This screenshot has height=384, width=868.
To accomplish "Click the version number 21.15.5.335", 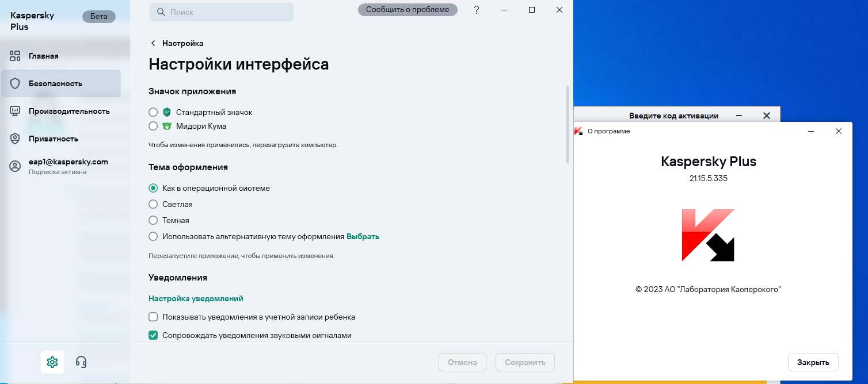I will click(708, 178).
